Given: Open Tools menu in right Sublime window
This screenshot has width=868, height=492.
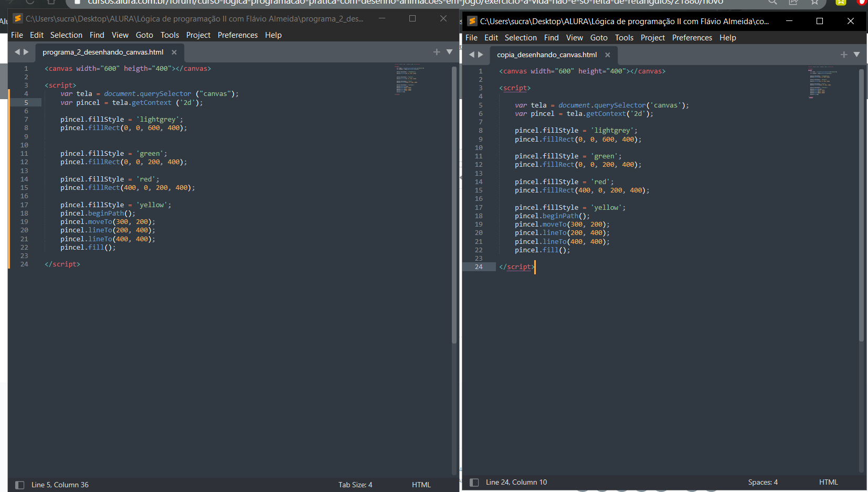Looking at the screenshot, I should click(x=624, y=38).
